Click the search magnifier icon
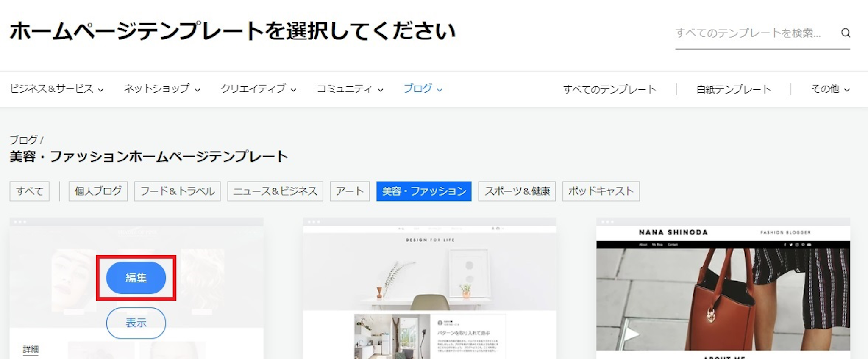The width and height of the screenshot is (868, 359). [846, 33]
